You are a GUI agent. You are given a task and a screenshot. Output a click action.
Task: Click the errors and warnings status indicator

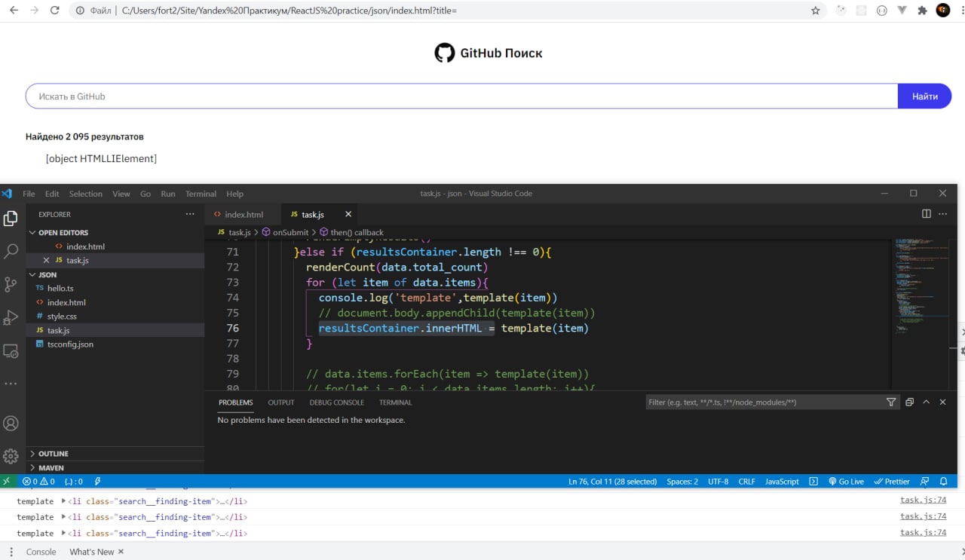pyautogui.click(x=38, y=481)
